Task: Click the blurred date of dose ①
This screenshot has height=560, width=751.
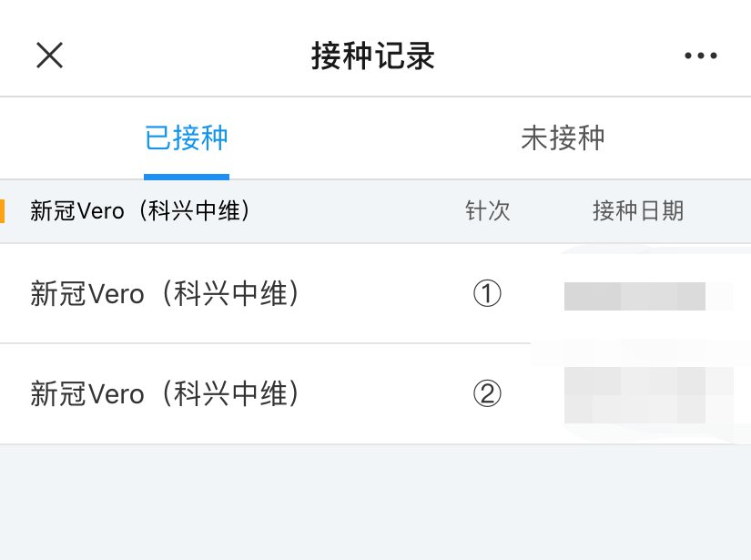Action: [x=635, y=296]
